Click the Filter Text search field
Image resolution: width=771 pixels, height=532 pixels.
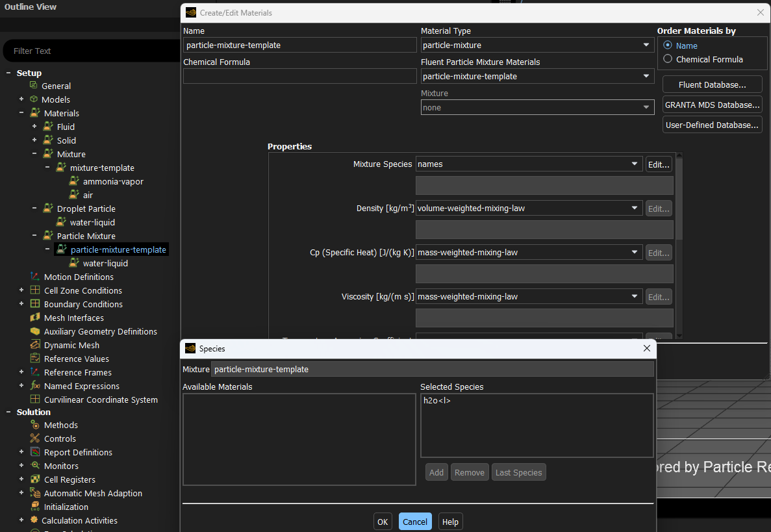click(91, 51)
